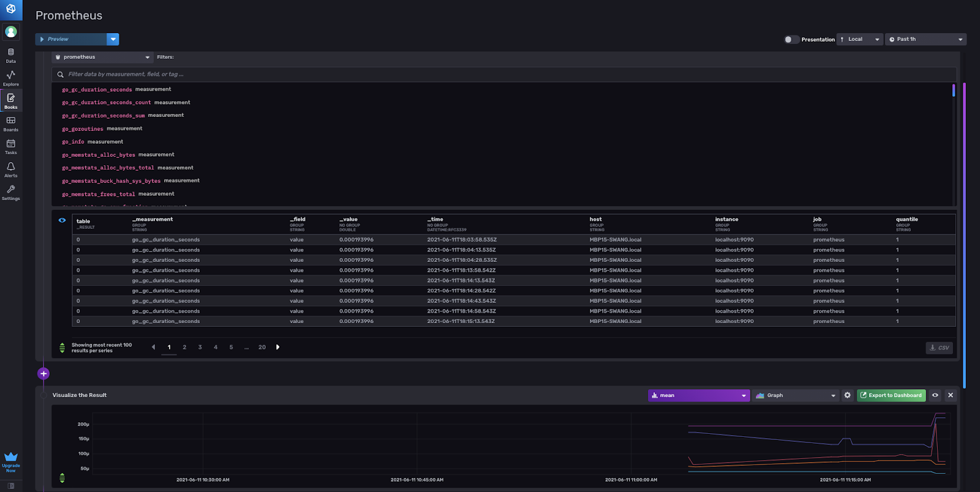This screenshot has width=980, height=492.
Task: Open the Past 1h time range dropdown
Action: click(925, 39)
